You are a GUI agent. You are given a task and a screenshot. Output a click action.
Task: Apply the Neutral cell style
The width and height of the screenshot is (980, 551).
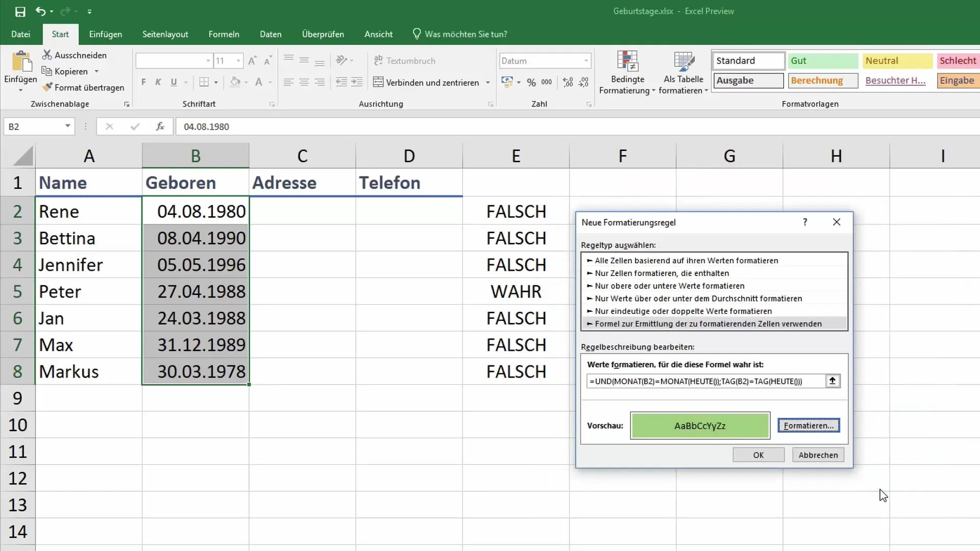click(x=897, y=61)
